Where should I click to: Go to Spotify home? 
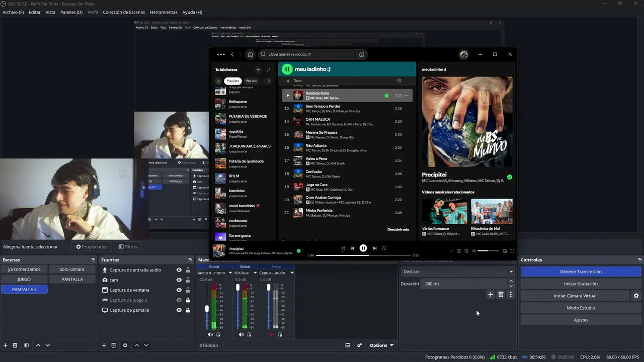[250, 54]
